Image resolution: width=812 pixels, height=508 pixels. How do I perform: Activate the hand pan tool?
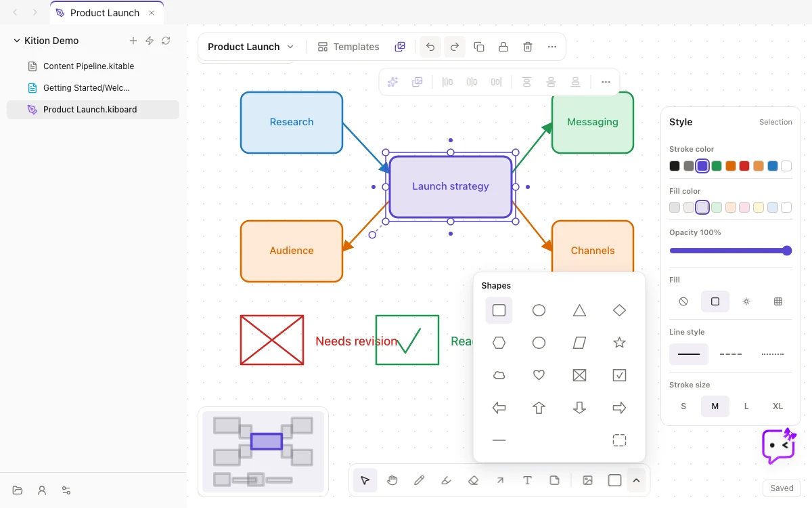click(x=392, y=480)
